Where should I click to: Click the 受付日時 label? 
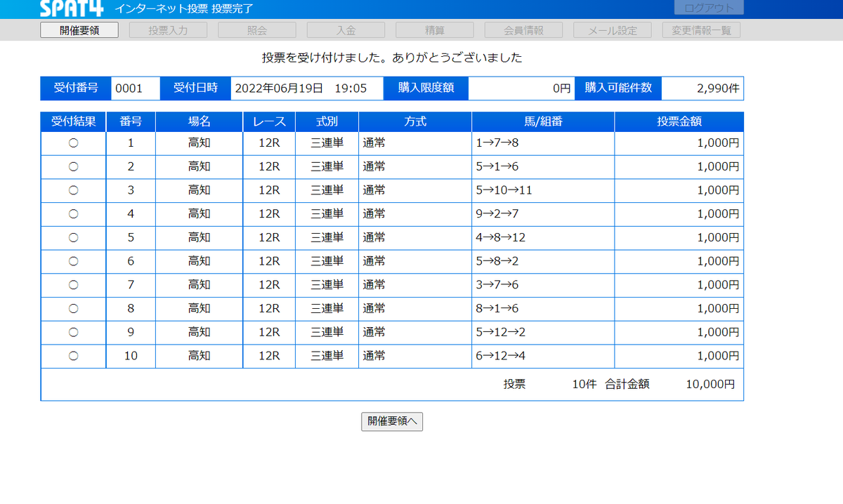point(195,88)
